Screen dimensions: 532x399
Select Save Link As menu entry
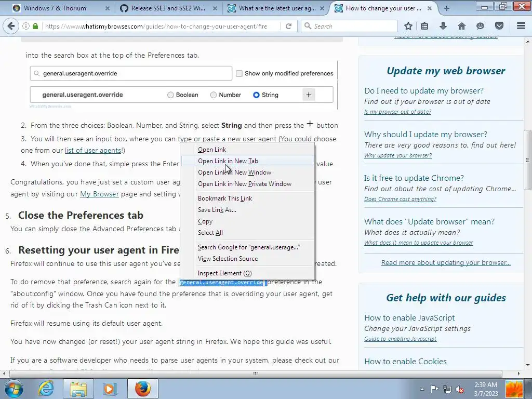(x=248, y=210)
